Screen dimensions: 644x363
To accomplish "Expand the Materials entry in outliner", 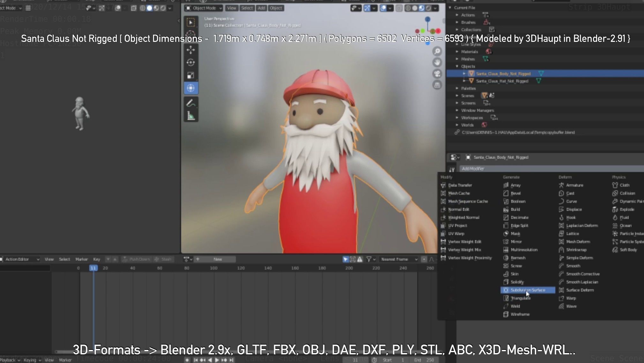I will tap(457, 52).
